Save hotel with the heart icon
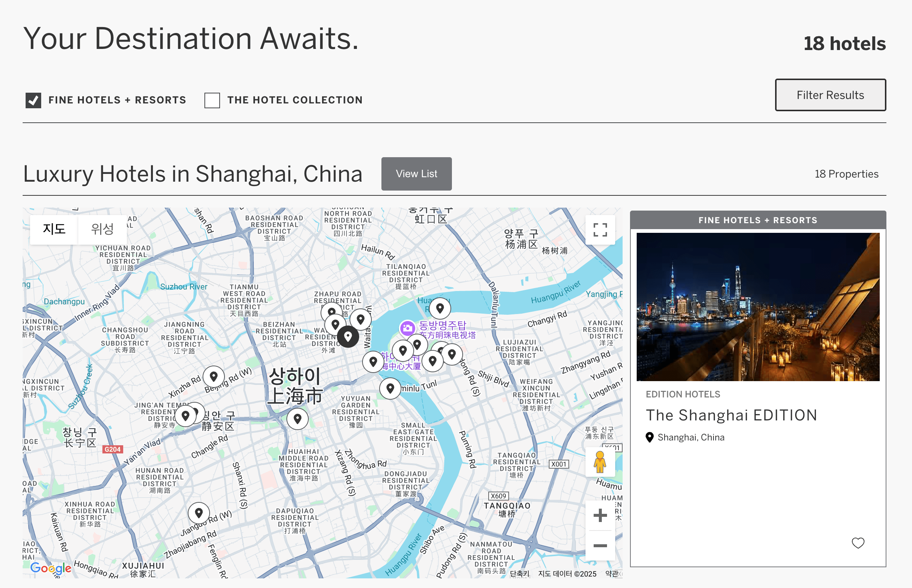 point(858,542)
